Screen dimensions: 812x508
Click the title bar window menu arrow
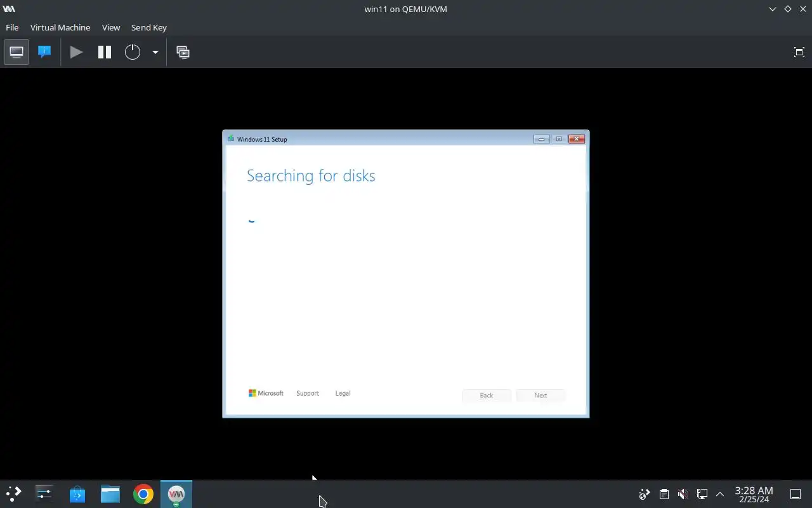(772, 9)
